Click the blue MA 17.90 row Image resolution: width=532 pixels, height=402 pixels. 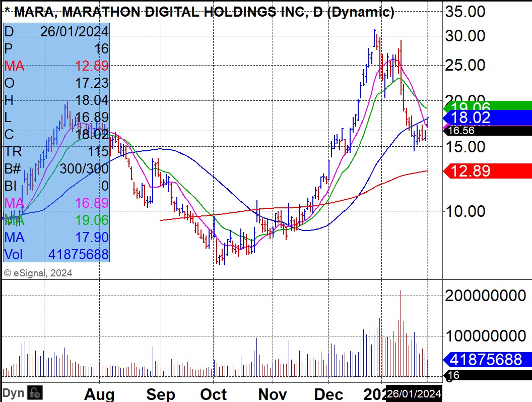(56, 237)
